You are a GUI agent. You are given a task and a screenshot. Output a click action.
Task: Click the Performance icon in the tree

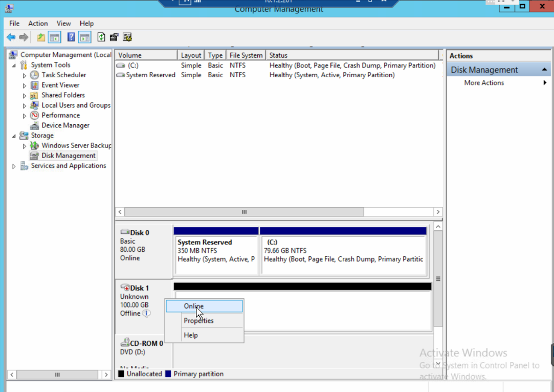click(34, 115)
